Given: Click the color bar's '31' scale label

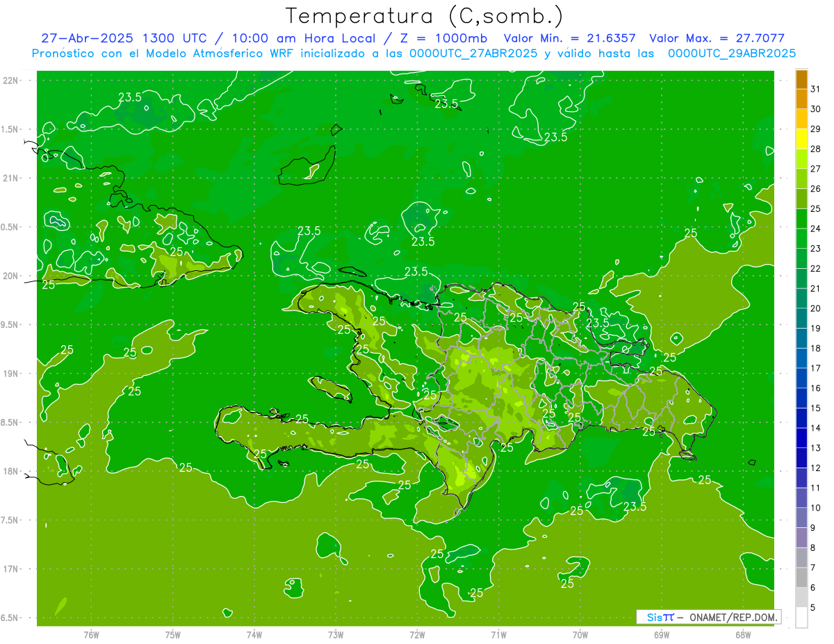Looking at the screenshot, I should point(816,89).
